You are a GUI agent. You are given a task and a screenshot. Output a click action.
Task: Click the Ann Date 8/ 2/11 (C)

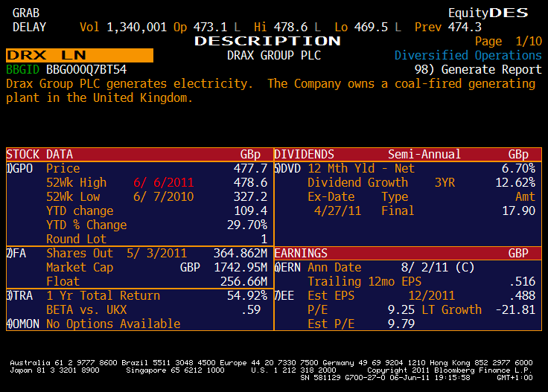438,267
